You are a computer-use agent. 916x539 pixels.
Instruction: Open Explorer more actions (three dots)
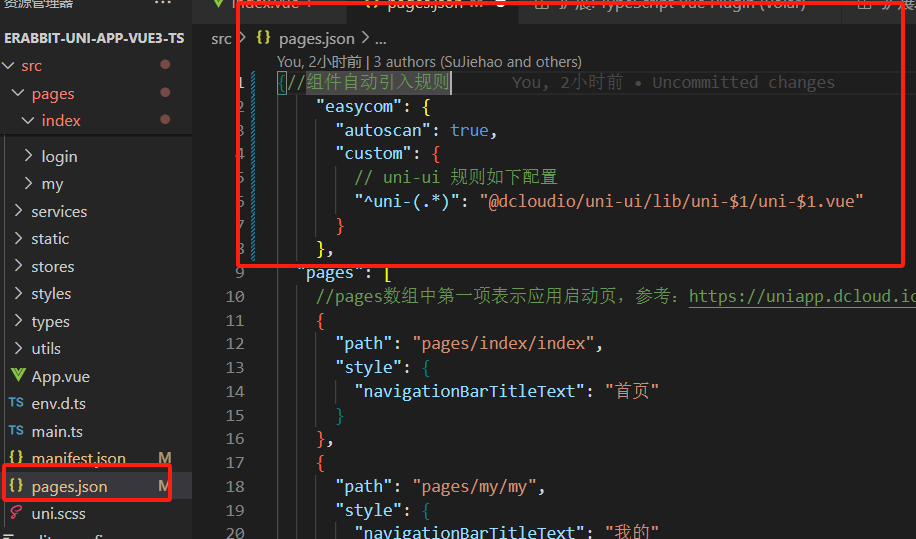163,5
